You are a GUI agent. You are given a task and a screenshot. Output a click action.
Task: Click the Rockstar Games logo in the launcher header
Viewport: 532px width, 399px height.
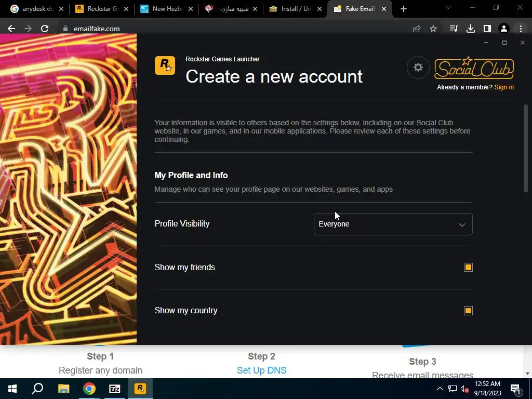point(165,65)
